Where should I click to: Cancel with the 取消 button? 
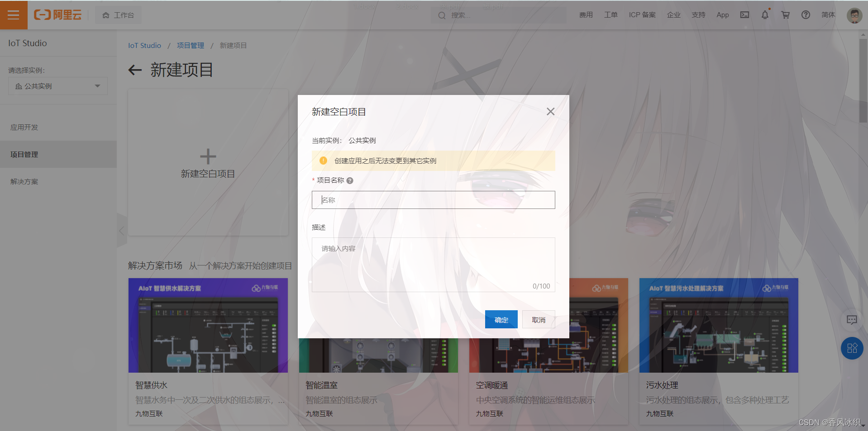[539, 320]
